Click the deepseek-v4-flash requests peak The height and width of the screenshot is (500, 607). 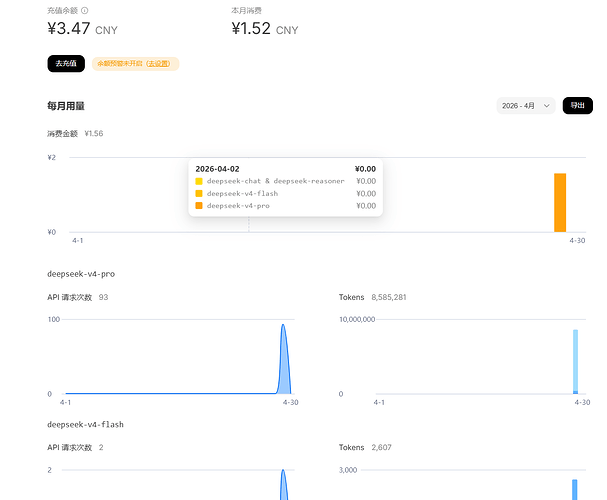283,472
